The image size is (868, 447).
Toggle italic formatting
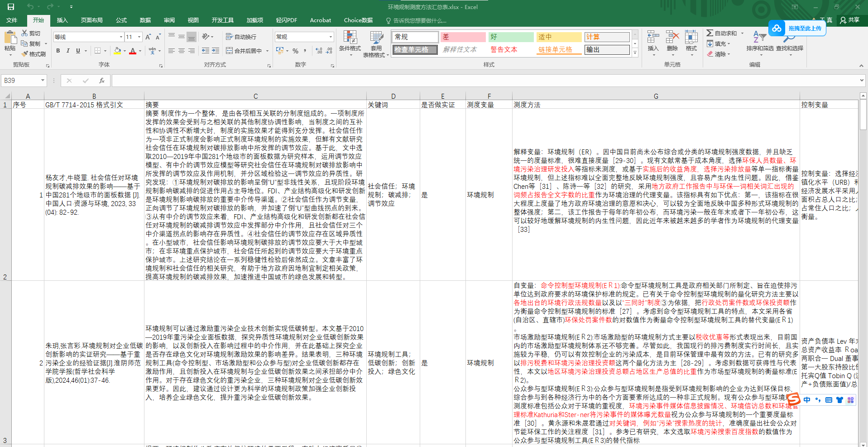[x=68, y=51]
